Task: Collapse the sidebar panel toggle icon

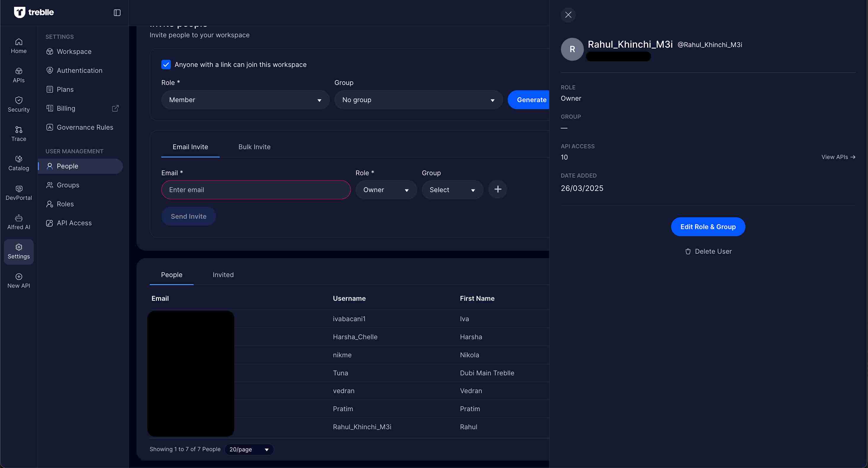Action: click(x=117, y=13)
